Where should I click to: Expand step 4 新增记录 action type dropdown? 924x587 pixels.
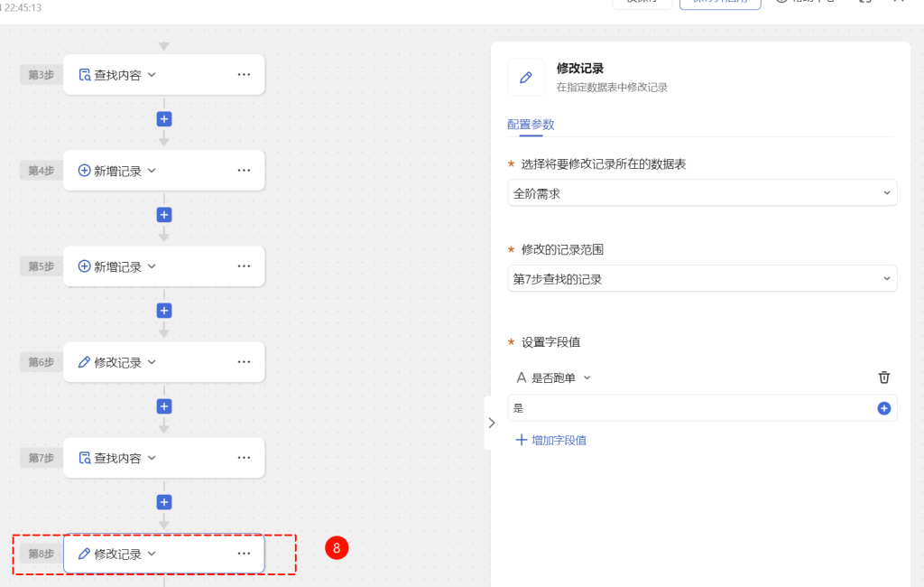click(x=152, y=171)
